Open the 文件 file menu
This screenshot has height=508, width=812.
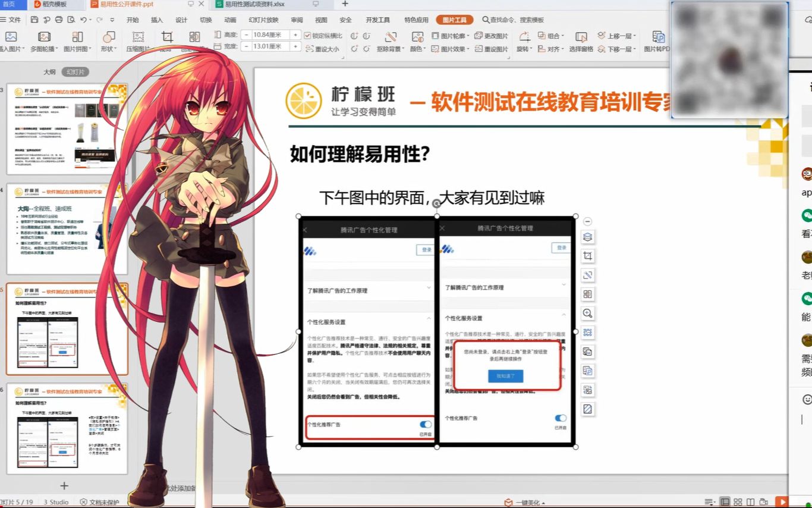point(11,20)
